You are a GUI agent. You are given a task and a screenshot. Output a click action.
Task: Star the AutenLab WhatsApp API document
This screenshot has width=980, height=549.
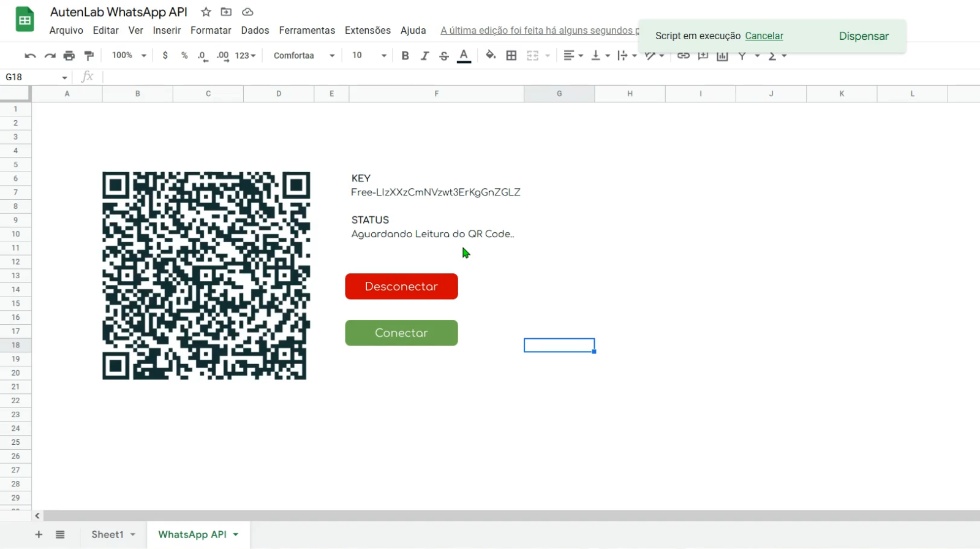point(206,12)
